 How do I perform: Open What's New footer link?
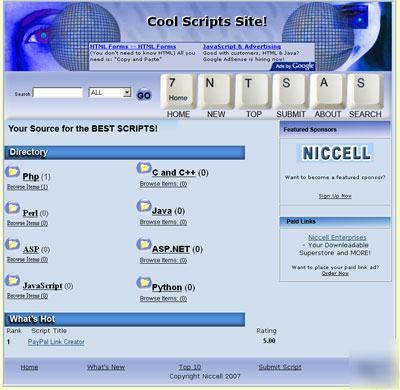pos(106,367)
